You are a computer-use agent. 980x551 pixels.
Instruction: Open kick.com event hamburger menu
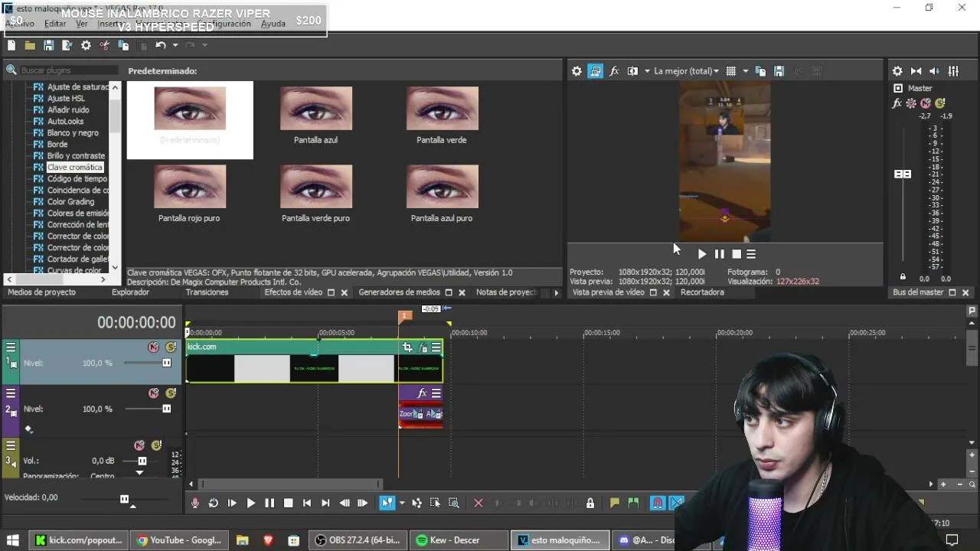click(x=436, y=347)
